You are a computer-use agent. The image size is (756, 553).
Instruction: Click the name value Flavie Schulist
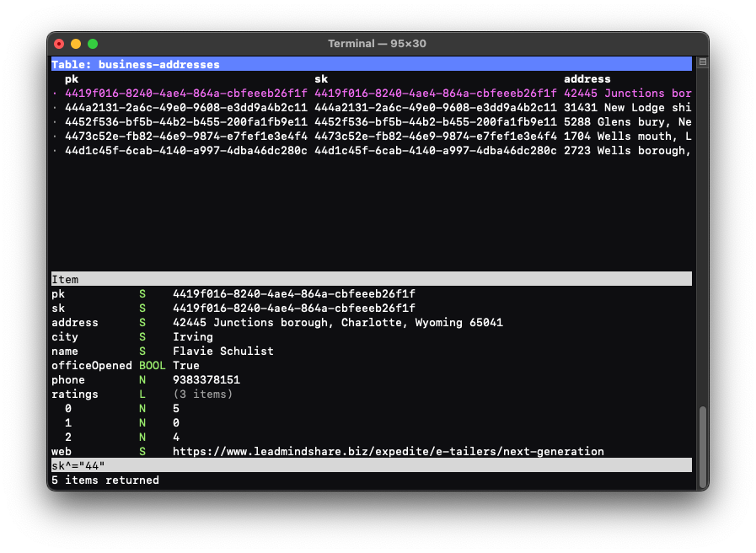click(223, 352)
